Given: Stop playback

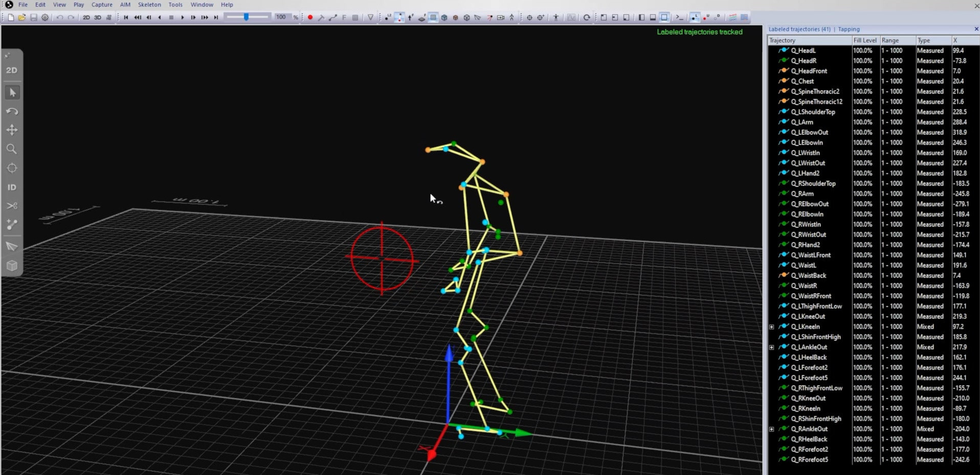Looking at the screenshot, I should (x=171, y=17).
